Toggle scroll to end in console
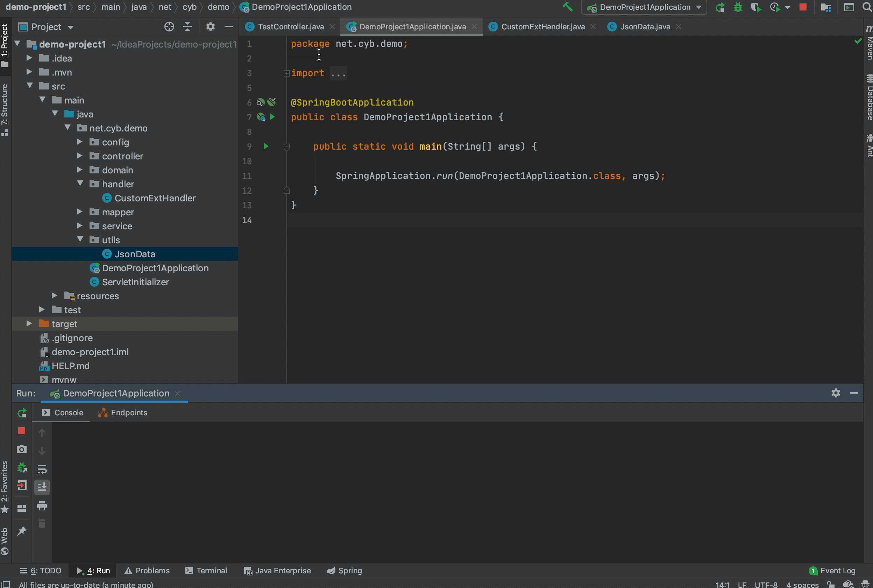 (42, 487)
